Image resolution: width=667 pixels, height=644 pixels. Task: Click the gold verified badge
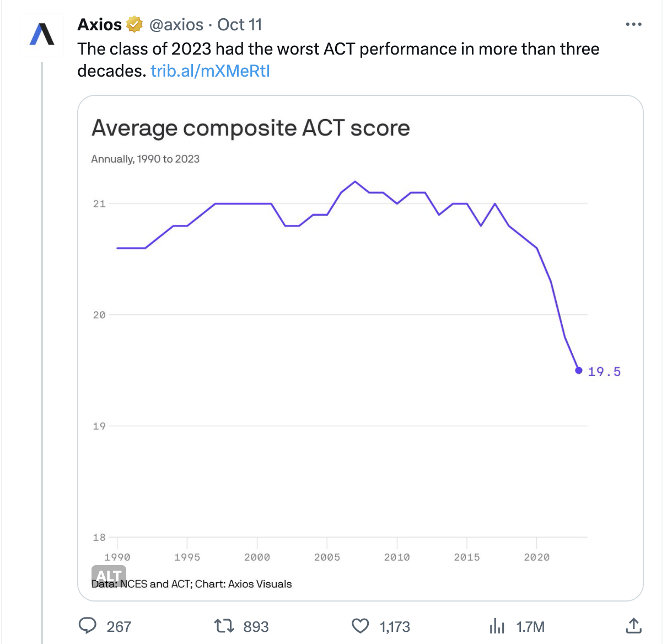(135, 25)
